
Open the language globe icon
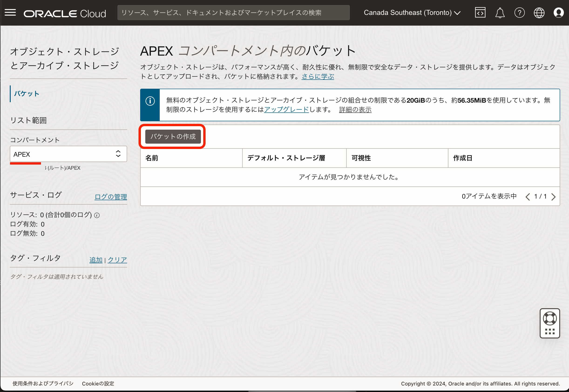[x=539, y=13]
